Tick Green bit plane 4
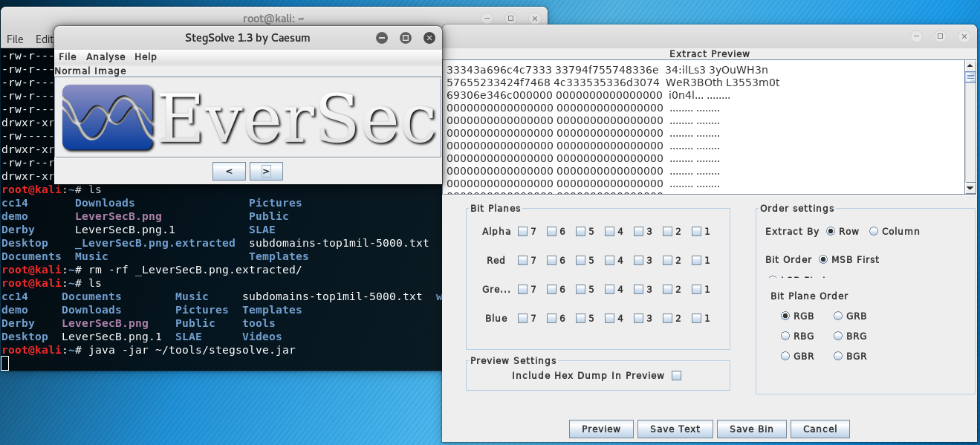980x445 pixels. (610, 289)
